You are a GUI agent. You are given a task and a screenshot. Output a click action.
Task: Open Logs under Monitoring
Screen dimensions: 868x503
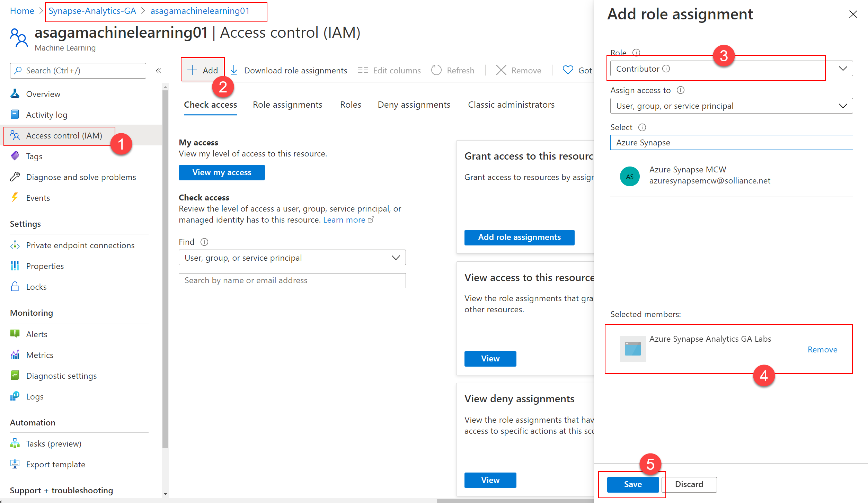tap(35, 396)
